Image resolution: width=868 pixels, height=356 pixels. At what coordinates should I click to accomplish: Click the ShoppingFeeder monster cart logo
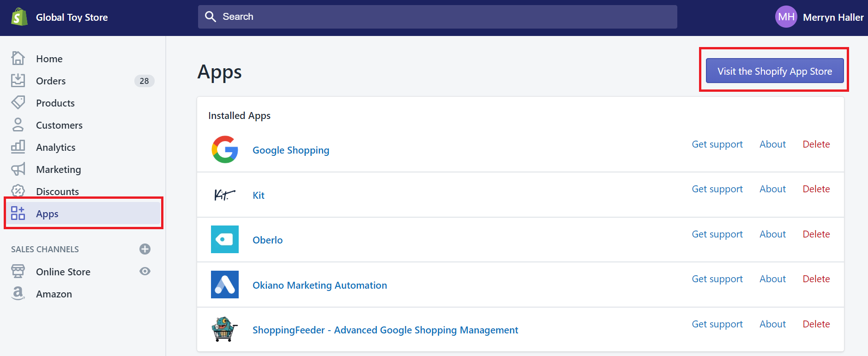tap(225, 329)
